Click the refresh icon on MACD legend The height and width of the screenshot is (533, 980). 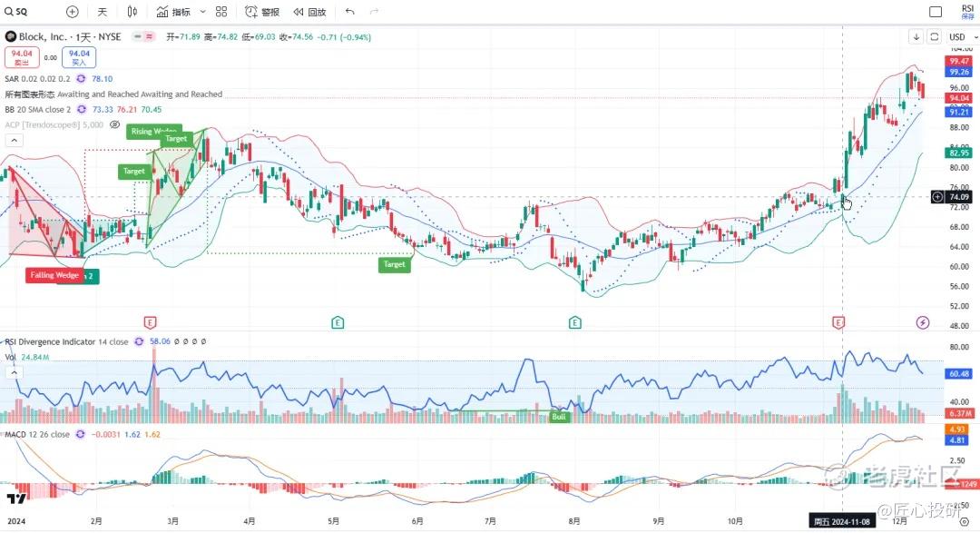tap(80, 434)
